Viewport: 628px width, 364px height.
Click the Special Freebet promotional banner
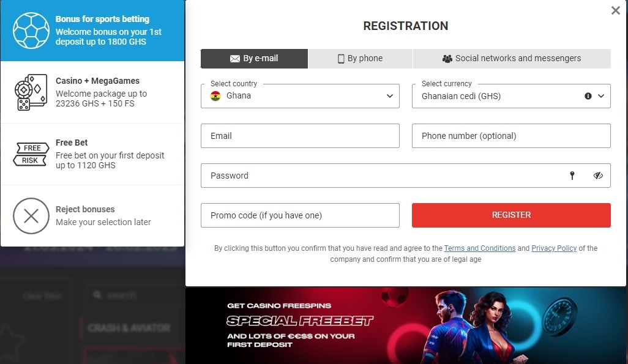click(406, 325)
